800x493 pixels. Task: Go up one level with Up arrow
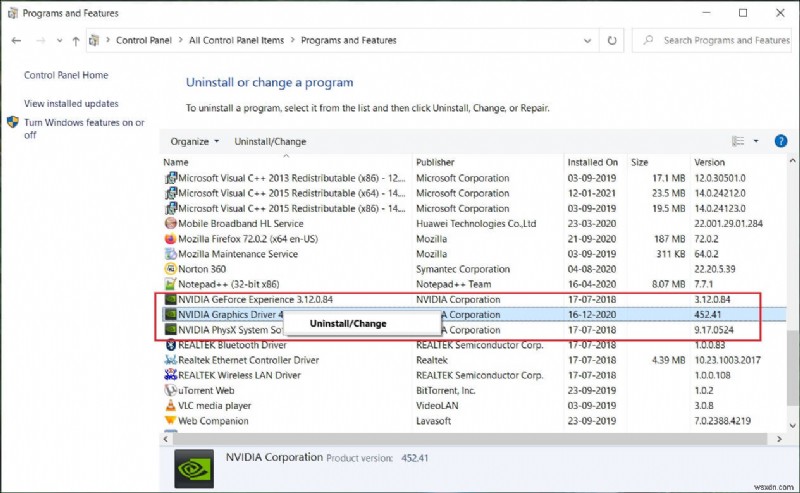click(76, 41)
